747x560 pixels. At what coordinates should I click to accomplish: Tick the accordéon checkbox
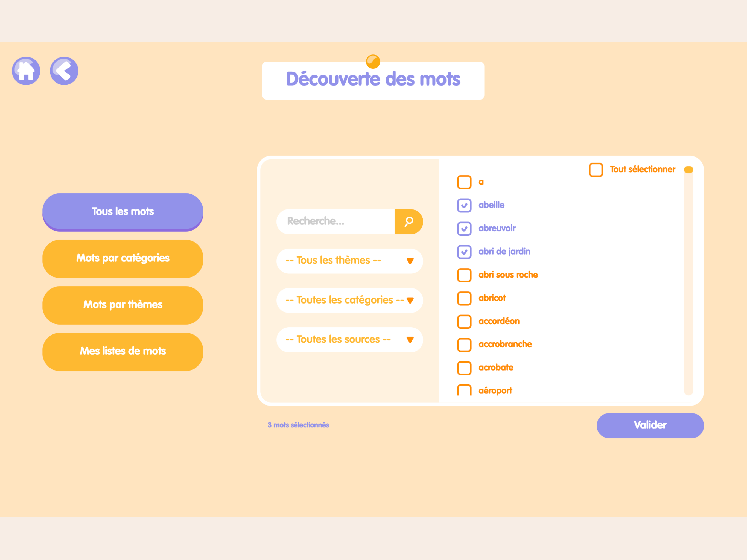(x=464, y=322)
